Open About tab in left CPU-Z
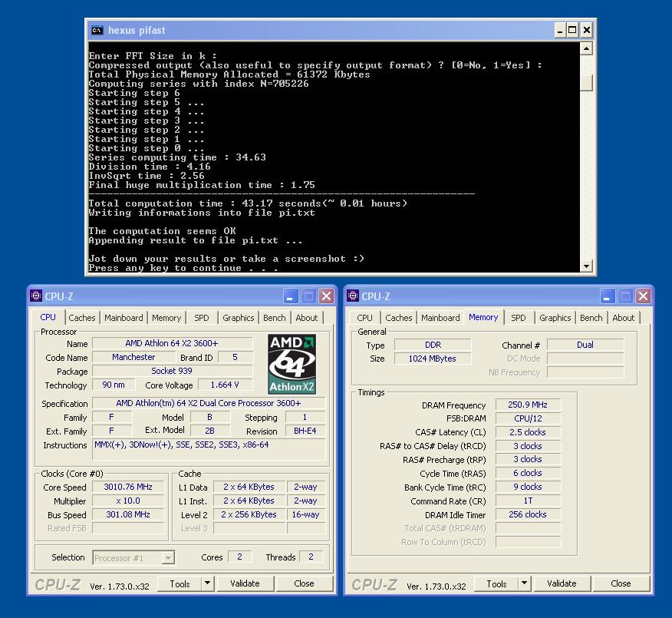The height and width of the screenshot is (618, 672). coord(307,318)
